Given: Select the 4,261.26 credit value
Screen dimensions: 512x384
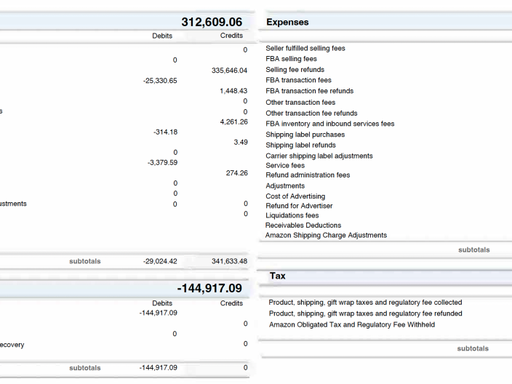Looking at the screenshot, I should point(234,122).
